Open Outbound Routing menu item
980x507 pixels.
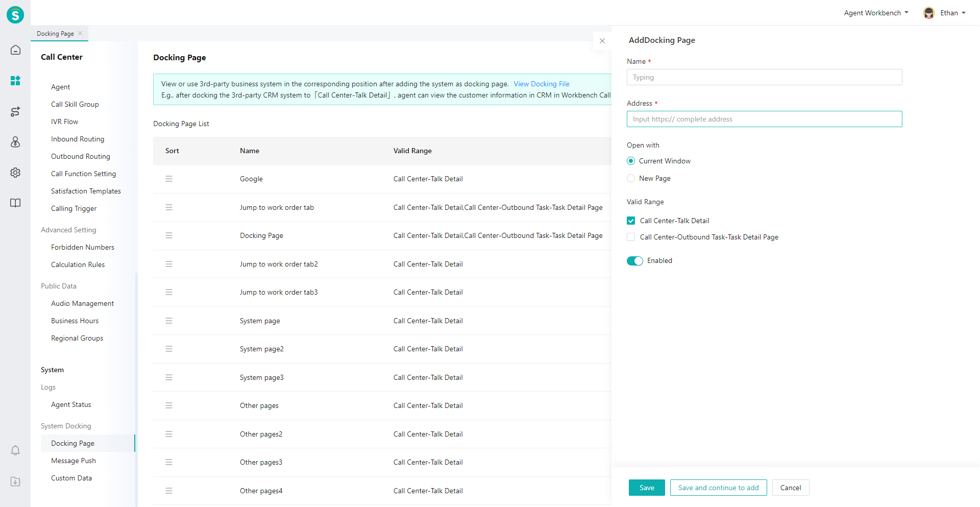(x=81, y=156)
